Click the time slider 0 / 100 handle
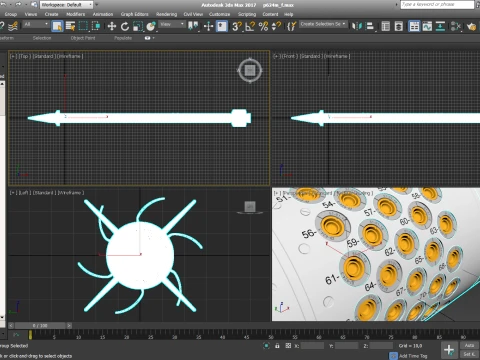480x360 pixels. [x=40, y=325]
